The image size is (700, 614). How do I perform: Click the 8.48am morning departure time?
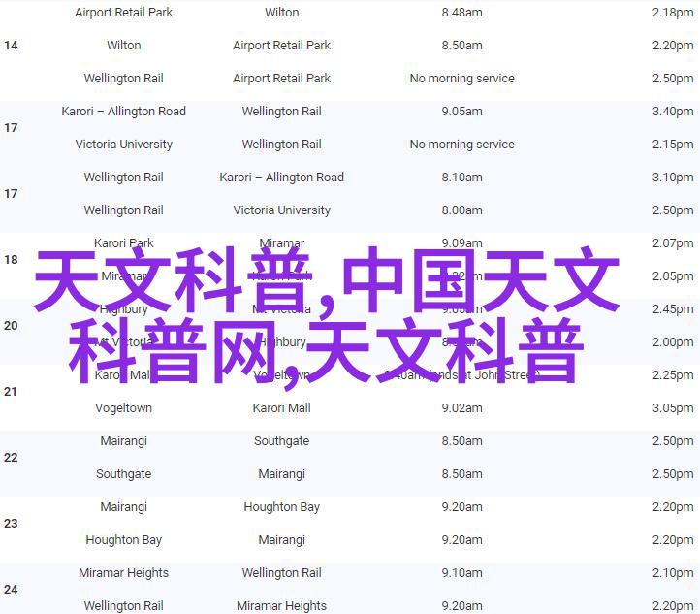(x=461, y=13)
